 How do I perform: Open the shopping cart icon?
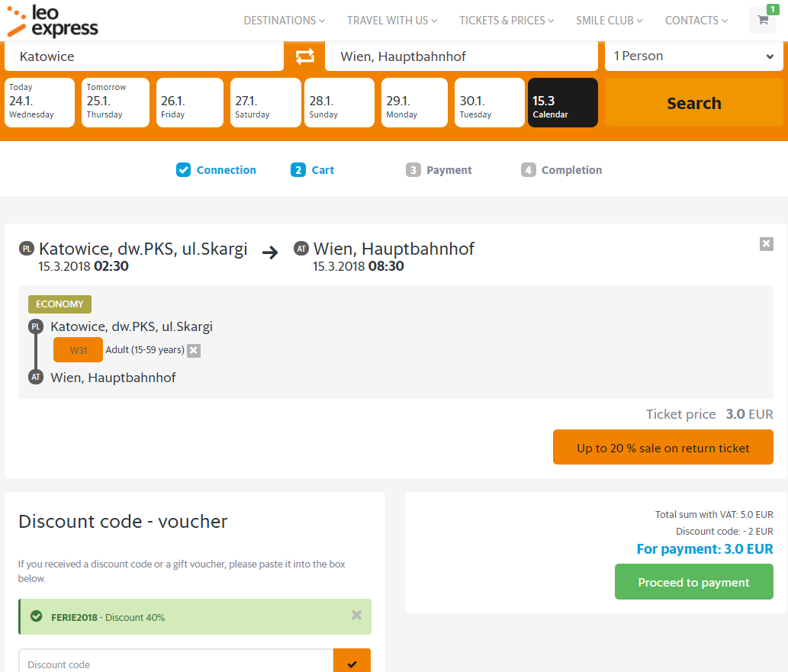point(763,20)
